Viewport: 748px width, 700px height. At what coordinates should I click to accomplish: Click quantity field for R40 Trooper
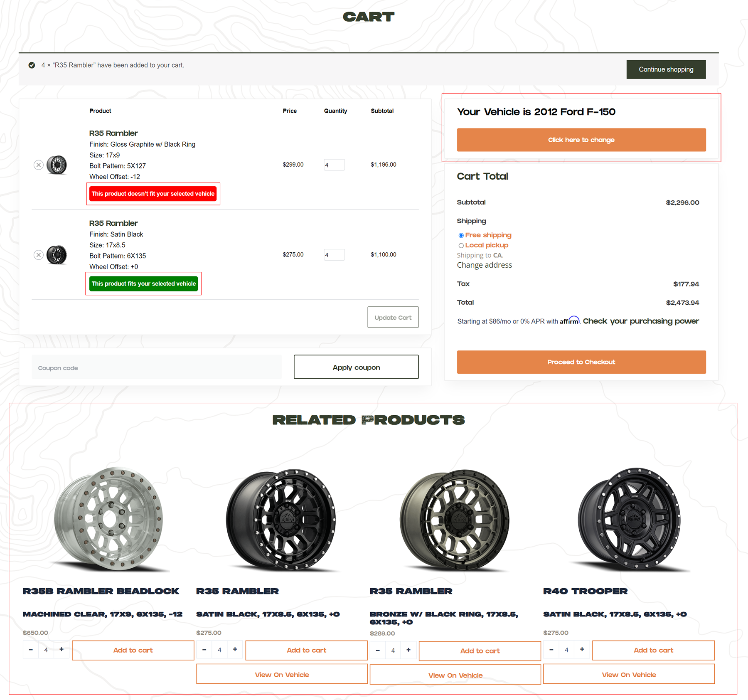tap(566, 650)
